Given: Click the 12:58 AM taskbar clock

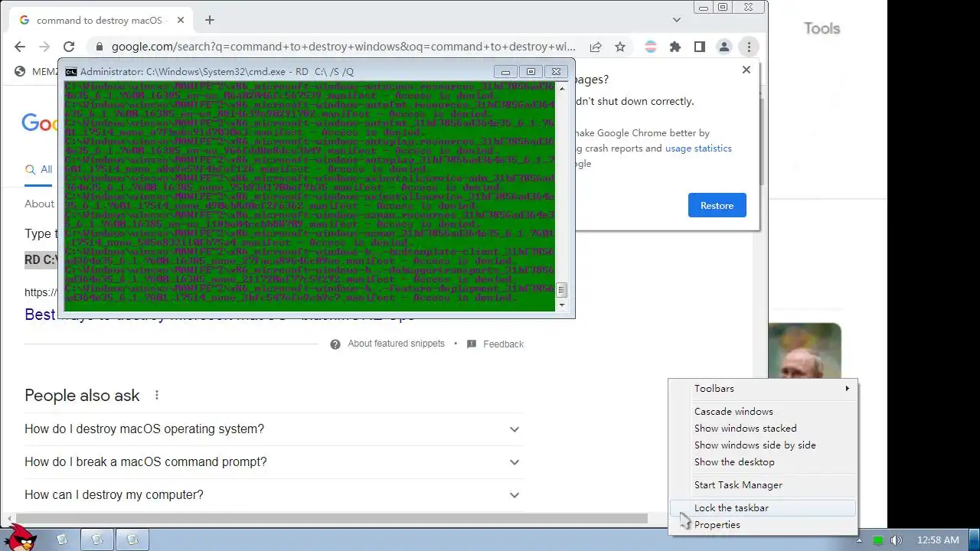Looking at the screenshot, I should click(938, 540).
